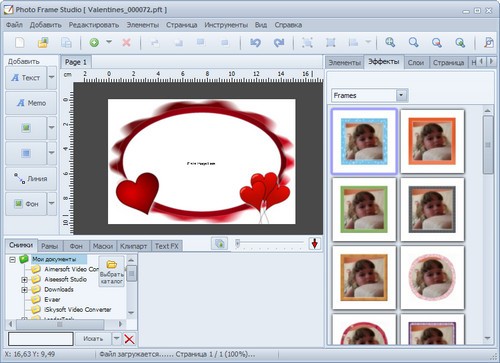
Task: Open the Редактировать menu
Action: click(94, 25)
